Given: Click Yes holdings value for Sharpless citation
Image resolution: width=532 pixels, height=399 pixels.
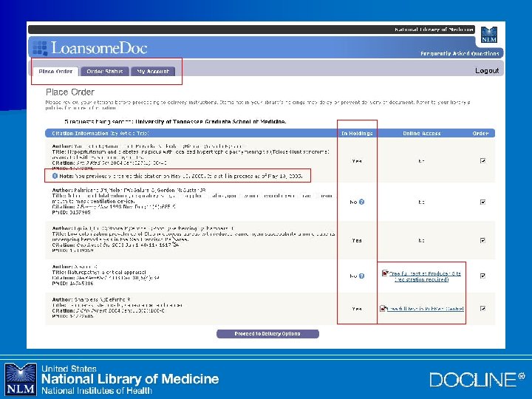Looking at the screenshot, I should (x=357, y=309).
